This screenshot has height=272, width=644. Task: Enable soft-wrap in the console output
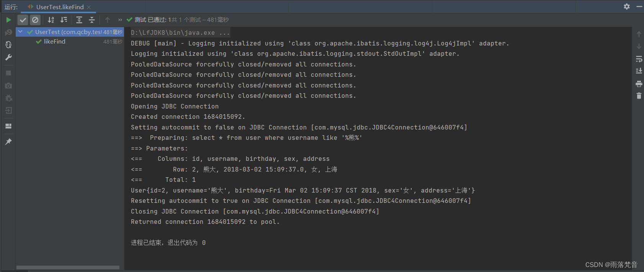(x=639, y=59)
